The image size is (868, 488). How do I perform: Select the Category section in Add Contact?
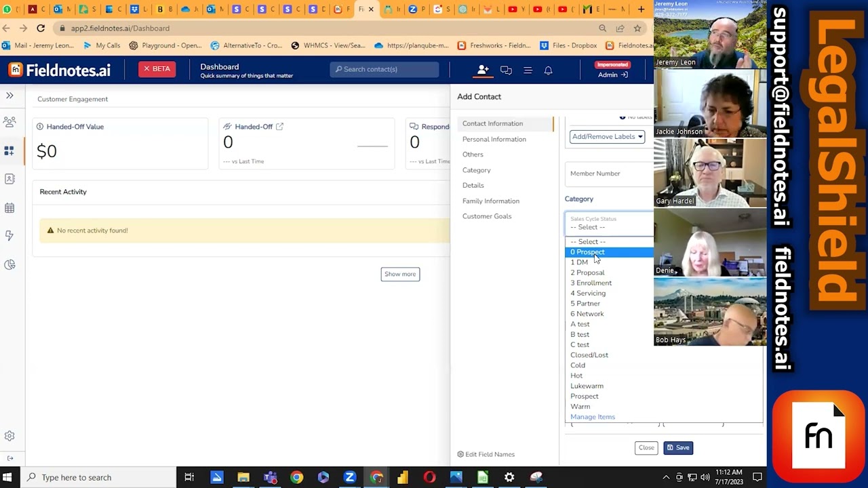(x=476, y=170)
